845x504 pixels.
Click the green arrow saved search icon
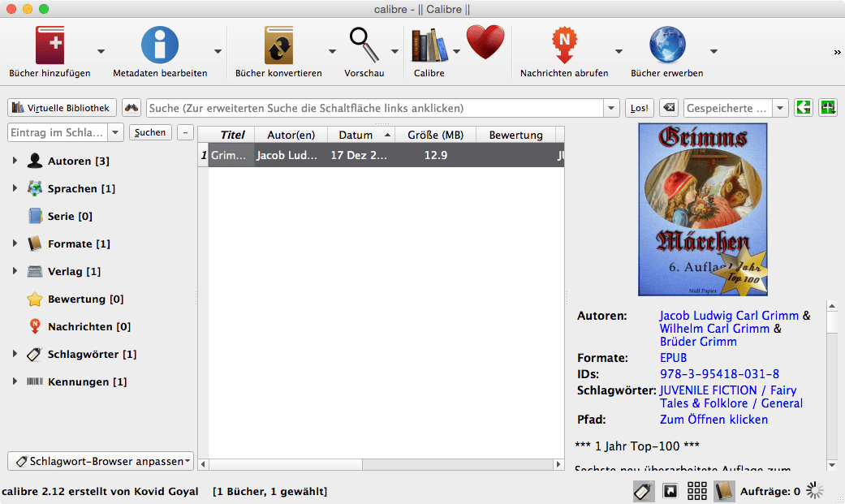point(803,108)
